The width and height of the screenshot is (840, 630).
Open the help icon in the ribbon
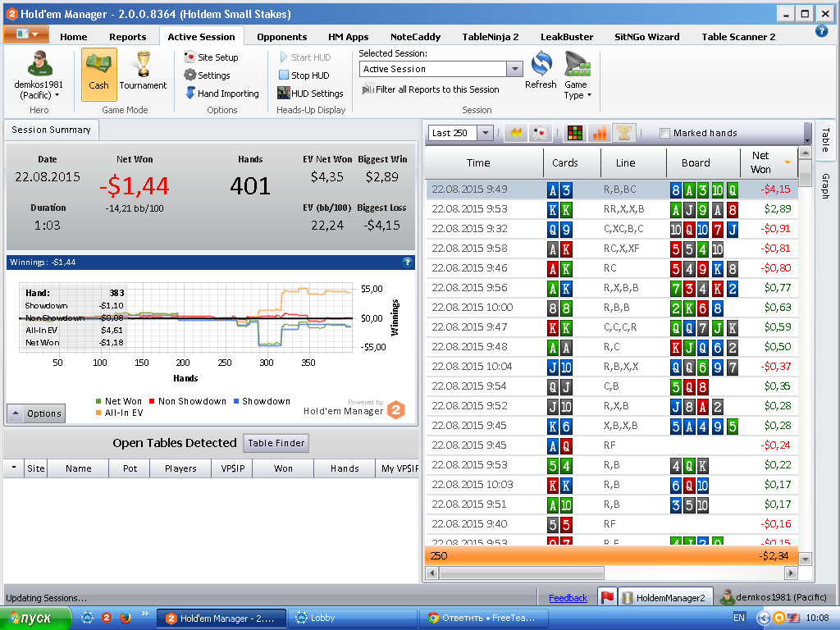tap(821, 32)
